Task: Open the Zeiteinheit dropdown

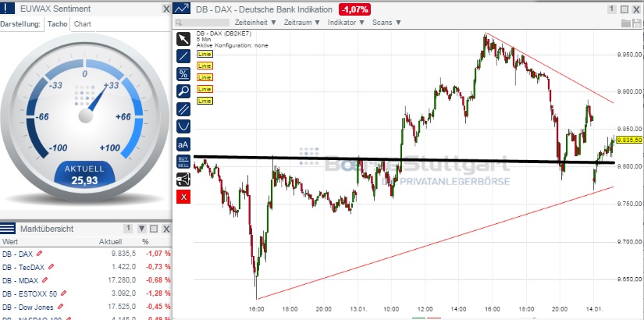Action: tap(255, 23)
